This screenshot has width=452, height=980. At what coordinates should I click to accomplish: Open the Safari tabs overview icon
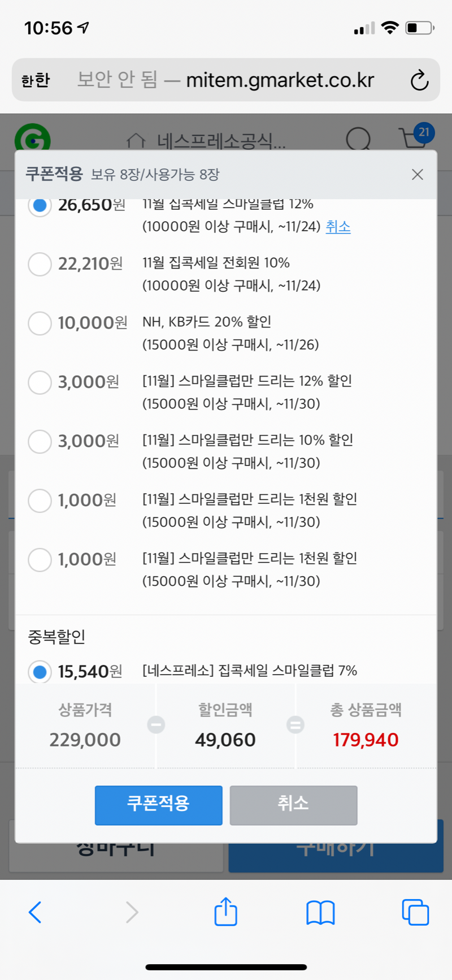tap(415, 912)
